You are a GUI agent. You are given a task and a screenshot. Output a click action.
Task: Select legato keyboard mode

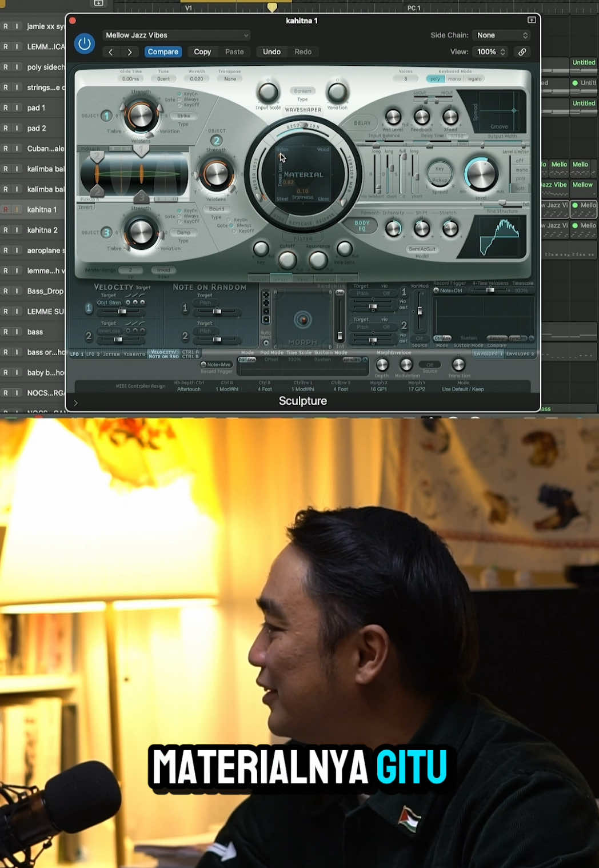tap(475, 79)
